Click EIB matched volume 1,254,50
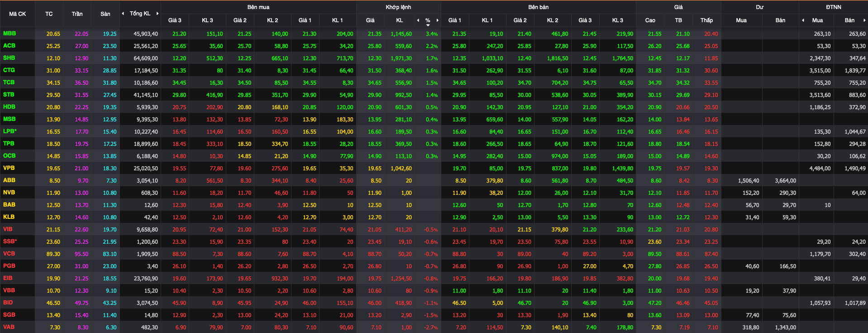The image size is (868, 333). (x=401, y=279)
